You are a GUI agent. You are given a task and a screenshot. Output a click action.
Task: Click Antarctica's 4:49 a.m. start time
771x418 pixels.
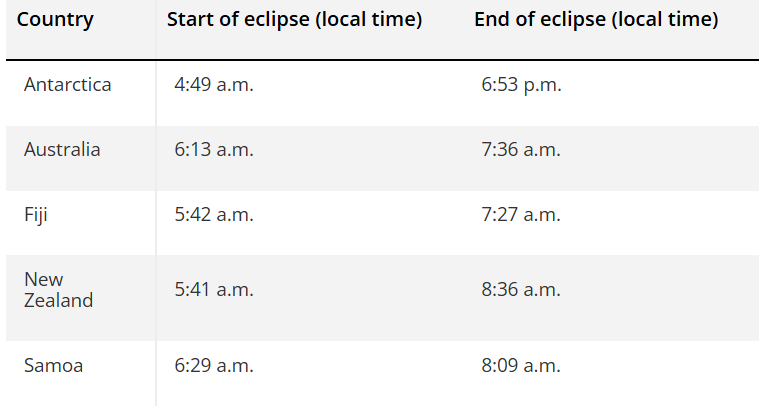[214, 86]
